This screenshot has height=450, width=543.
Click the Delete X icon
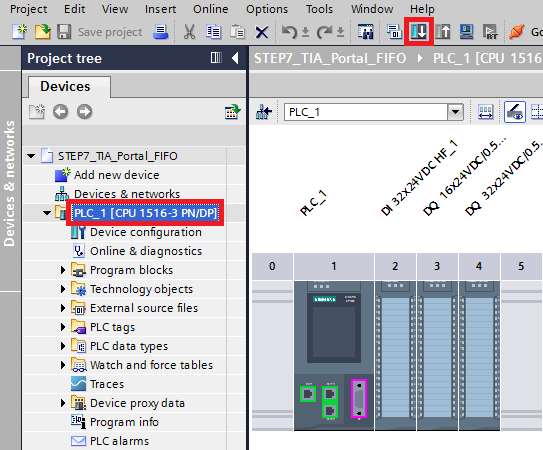(x=262, y=33)
